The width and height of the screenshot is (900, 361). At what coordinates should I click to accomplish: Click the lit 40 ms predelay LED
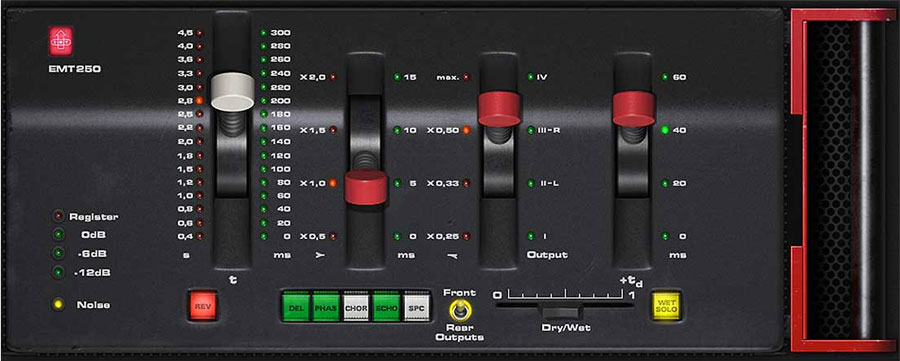click(665, 130)
